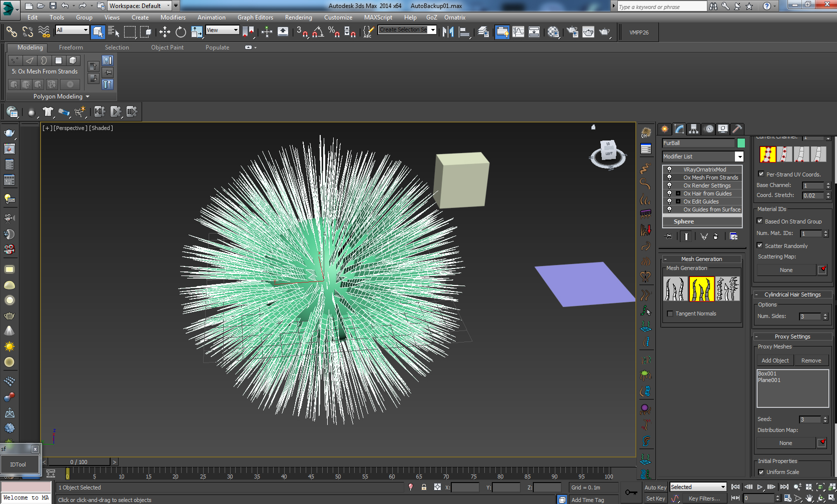Open the Hierarchy command panel tab

click(x=693, y=129)
